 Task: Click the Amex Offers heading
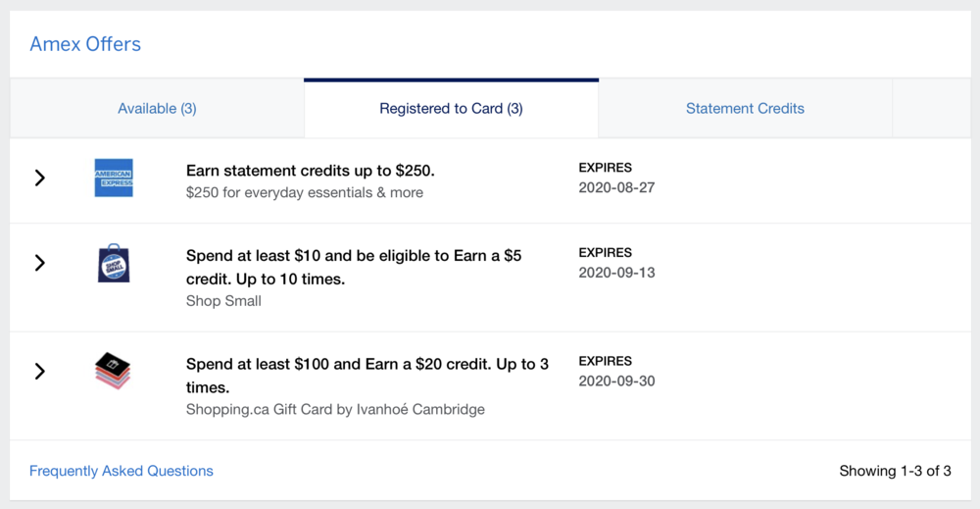coord(85,44)
